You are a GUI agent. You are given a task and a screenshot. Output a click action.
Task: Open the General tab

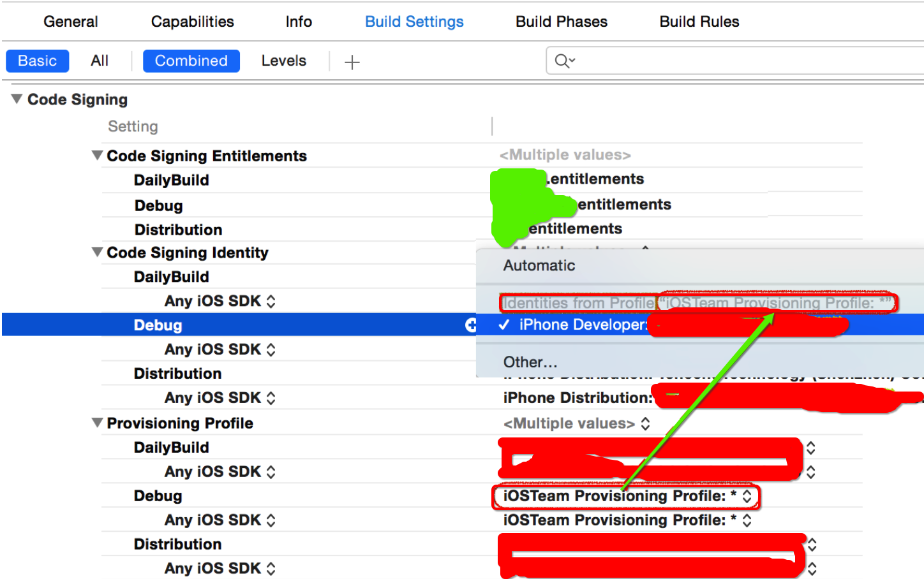70,22
